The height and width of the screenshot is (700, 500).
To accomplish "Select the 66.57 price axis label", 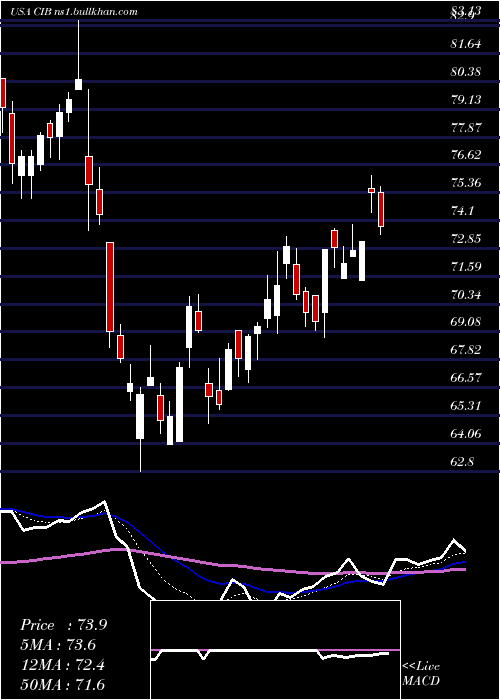I will tap(466, 378).
